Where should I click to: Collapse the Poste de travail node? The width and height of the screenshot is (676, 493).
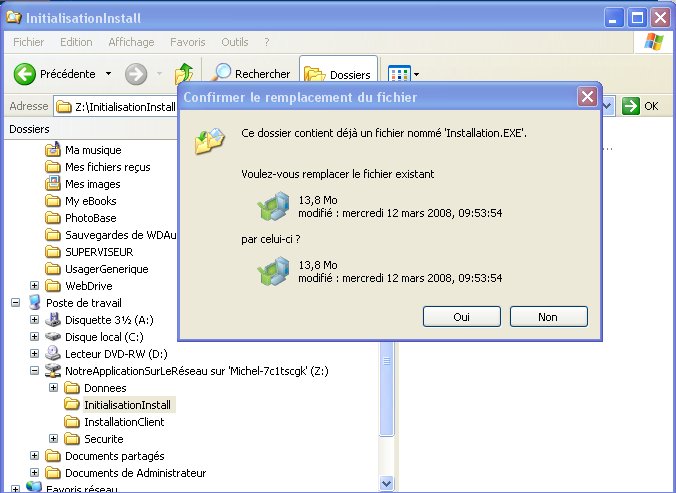pyautogui.click(x=16, y=303)
